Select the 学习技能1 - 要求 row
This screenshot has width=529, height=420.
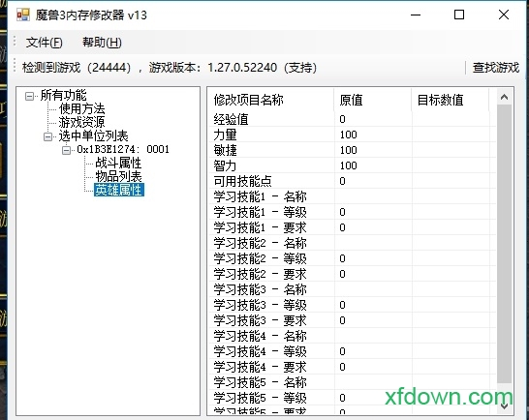353,227
